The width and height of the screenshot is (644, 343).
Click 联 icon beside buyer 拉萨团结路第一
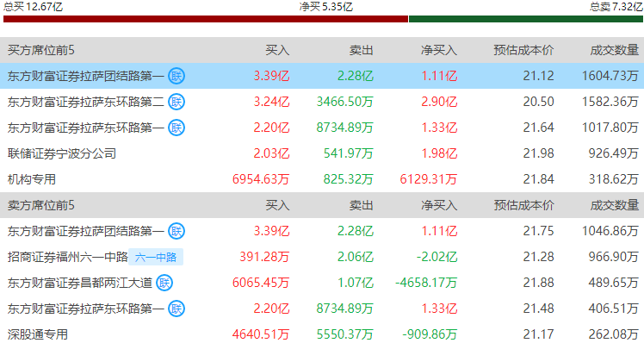point(176,76)
